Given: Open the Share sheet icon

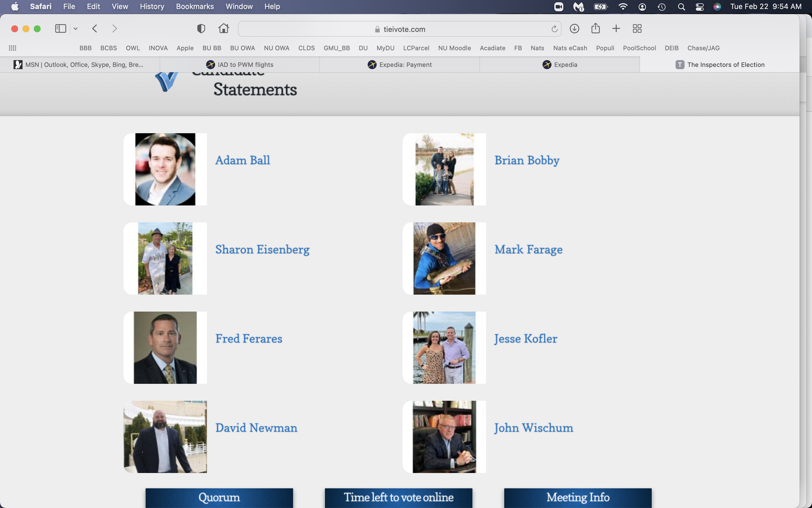Looking at the screenshot, I should pyautogui.click(x=595, y=28).
